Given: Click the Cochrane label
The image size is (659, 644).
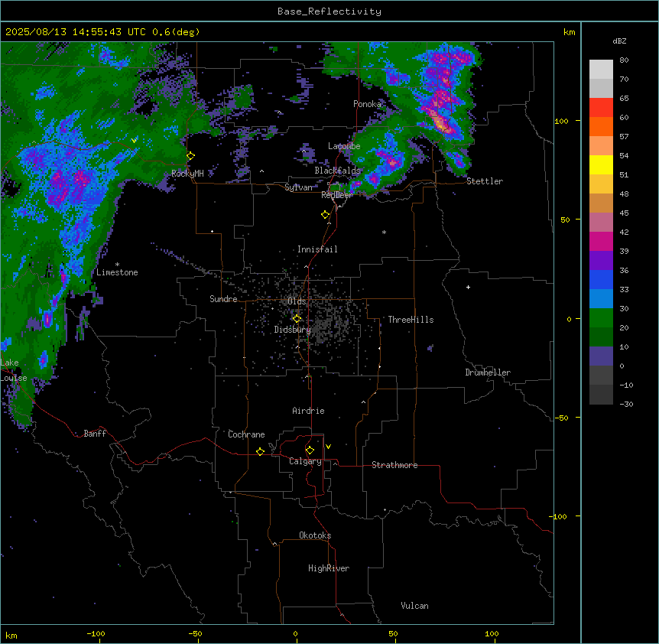Looking at the screenshot, I should pos(246,434).
